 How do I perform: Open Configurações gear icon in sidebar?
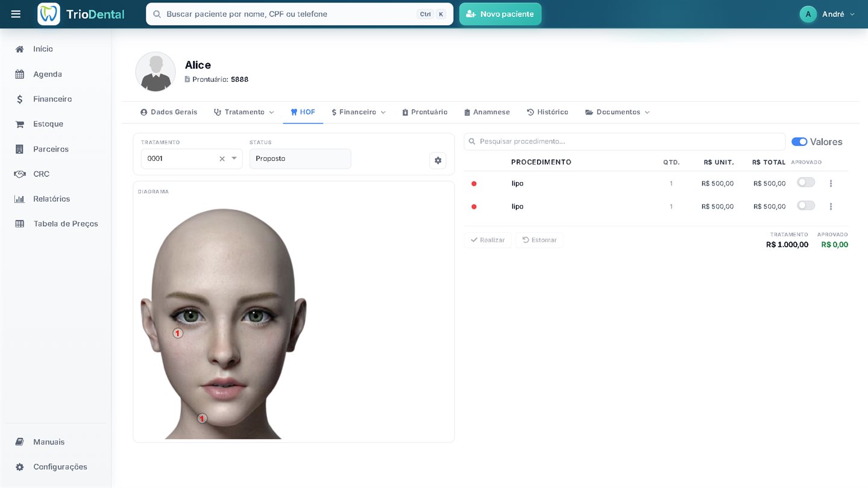(20, 467)
